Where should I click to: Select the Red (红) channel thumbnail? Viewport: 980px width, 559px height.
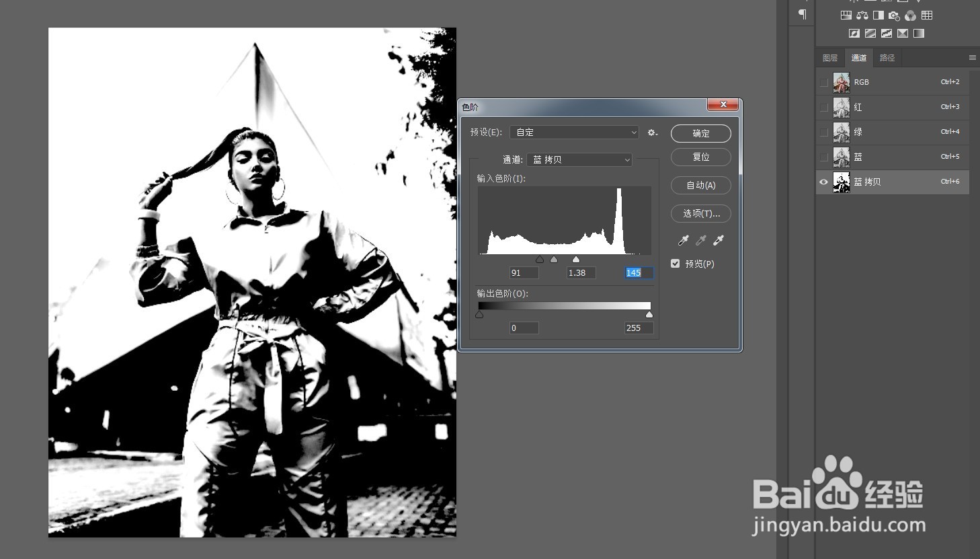(842, 107)
